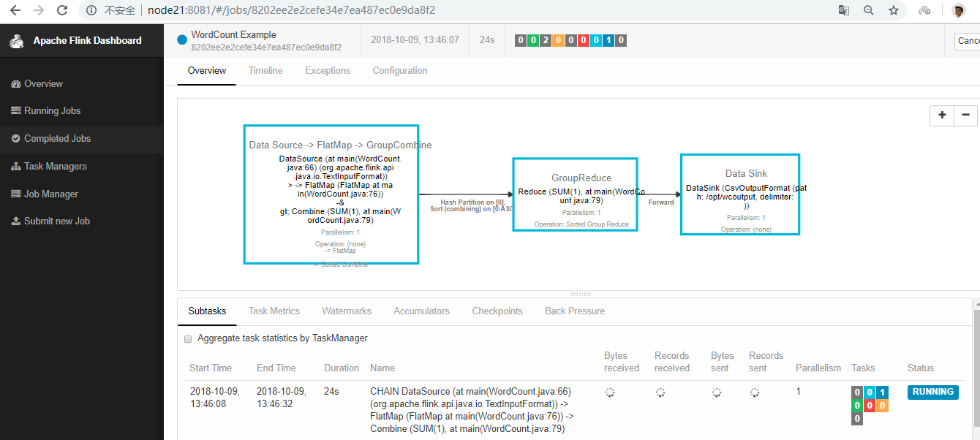Go to Task Managers page
The height and width of the screenshot is (440, 980).
point(55,167)
